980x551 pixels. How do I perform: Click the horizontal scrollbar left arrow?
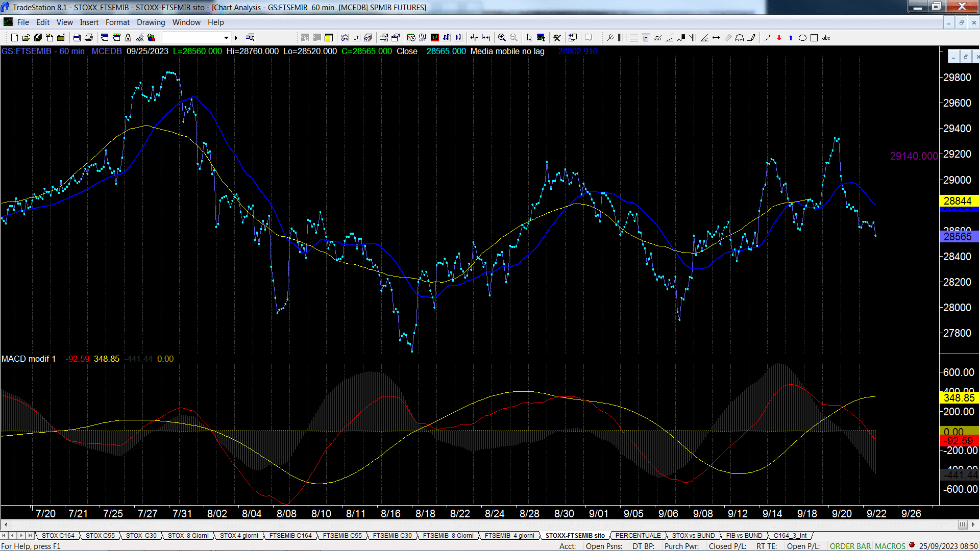6,524
